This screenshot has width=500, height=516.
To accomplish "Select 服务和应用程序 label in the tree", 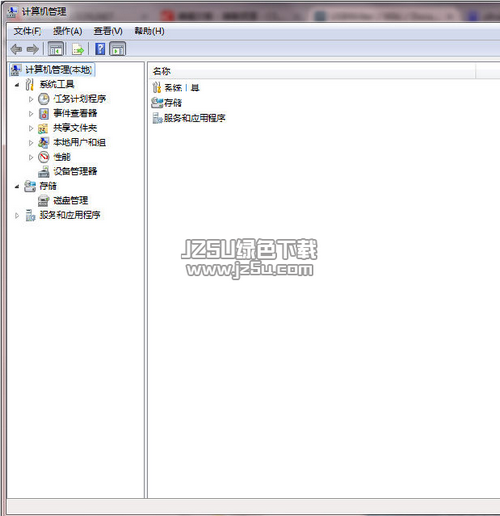I will 70,215.
